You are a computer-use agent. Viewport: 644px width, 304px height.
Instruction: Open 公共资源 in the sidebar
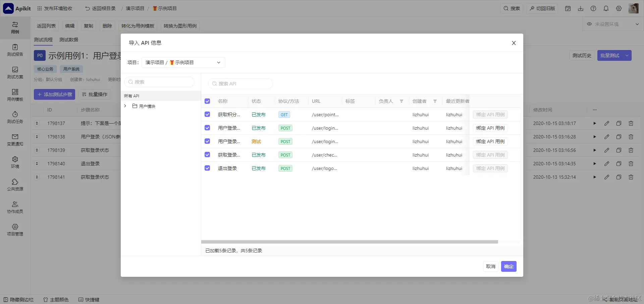coord(15,185)
